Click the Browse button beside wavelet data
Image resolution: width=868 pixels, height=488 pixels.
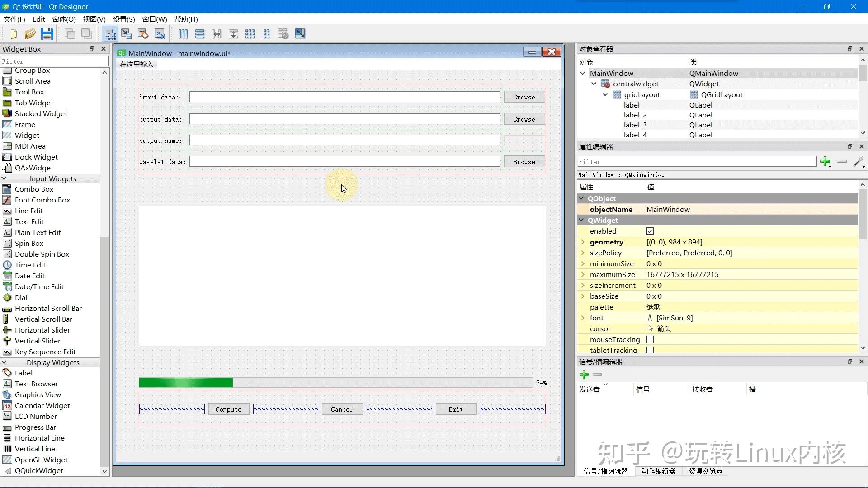(x=524, y=162)
